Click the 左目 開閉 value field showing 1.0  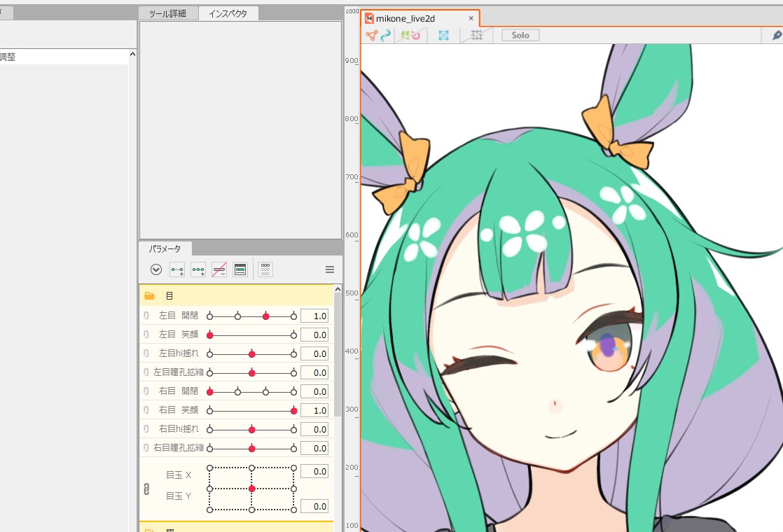pos(314,316)
